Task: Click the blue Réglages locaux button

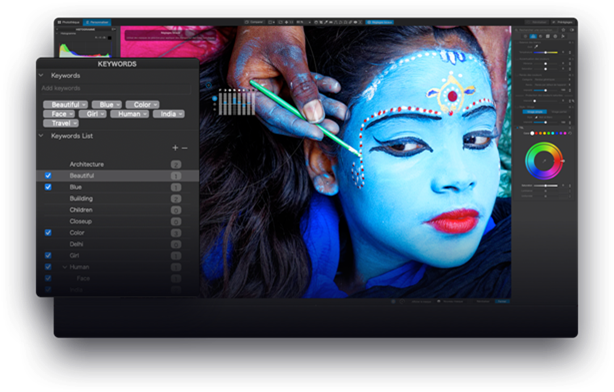Action: click(380, 22)
